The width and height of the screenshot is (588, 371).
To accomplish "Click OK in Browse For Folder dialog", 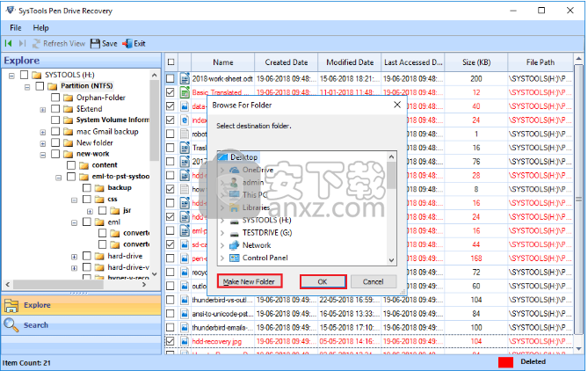I will [x=323, y=281].
